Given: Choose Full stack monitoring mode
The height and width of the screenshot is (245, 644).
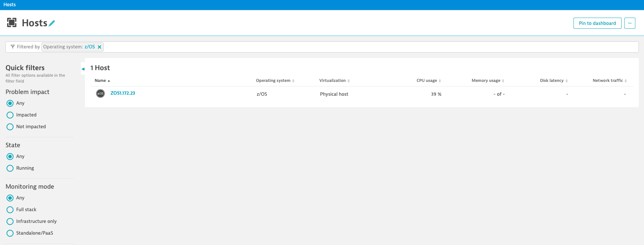Looking at the screenshot, I should coord(10,210).
